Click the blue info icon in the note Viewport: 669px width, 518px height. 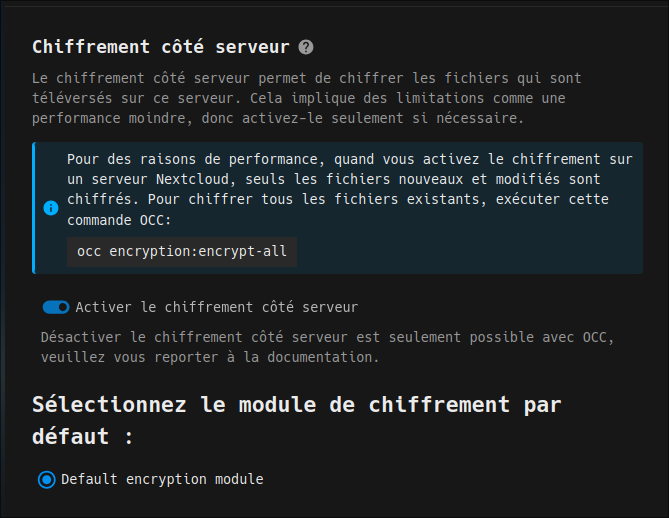coord(50,208)
